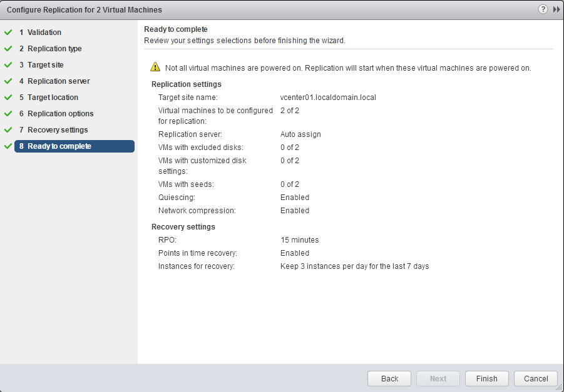This screenshot has height=392, width=564.
Task: Click the green checkmark beside Validation
Action: pos(8,33)
